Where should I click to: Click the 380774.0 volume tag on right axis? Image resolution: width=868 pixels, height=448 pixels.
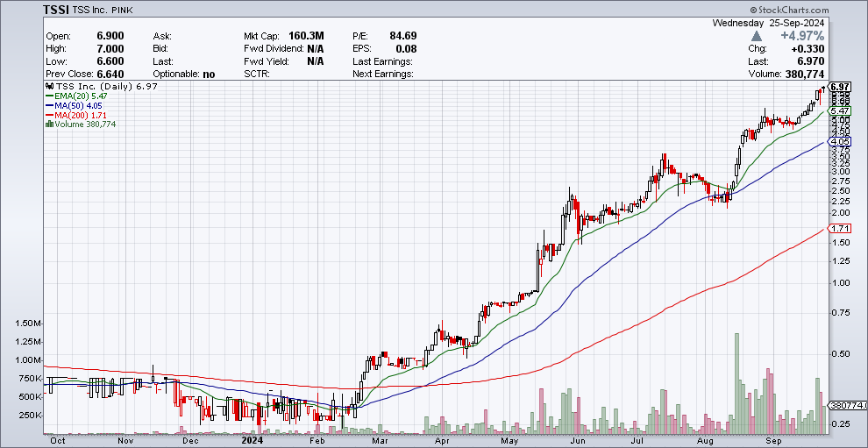[847, 406]
